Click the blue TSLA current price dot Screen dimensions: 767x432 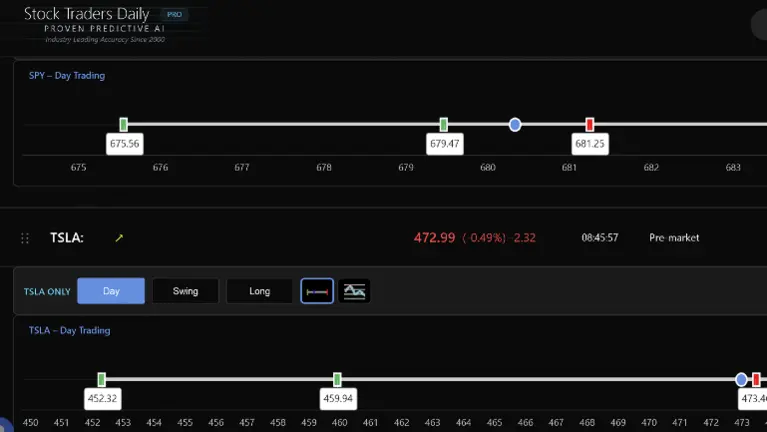741,380
